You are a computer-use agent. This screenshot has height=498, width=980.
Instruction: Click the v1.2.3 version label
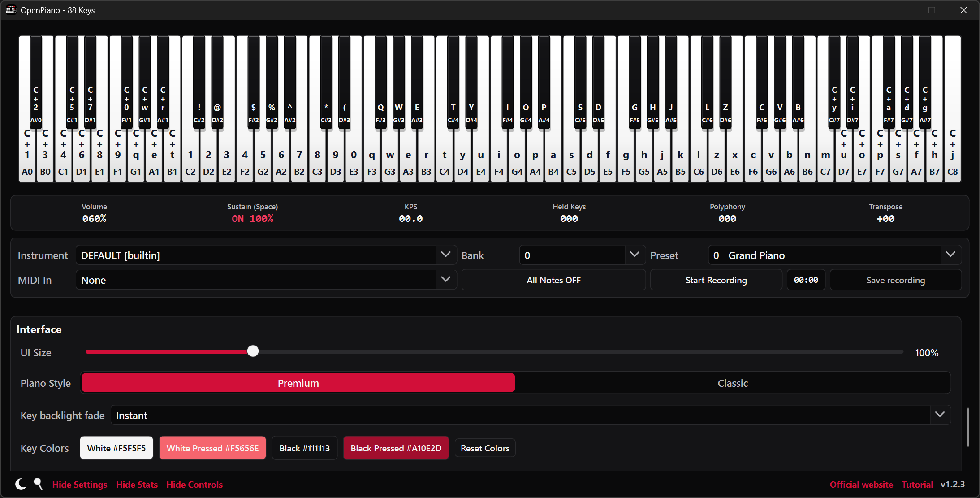(x=953, y=485)
